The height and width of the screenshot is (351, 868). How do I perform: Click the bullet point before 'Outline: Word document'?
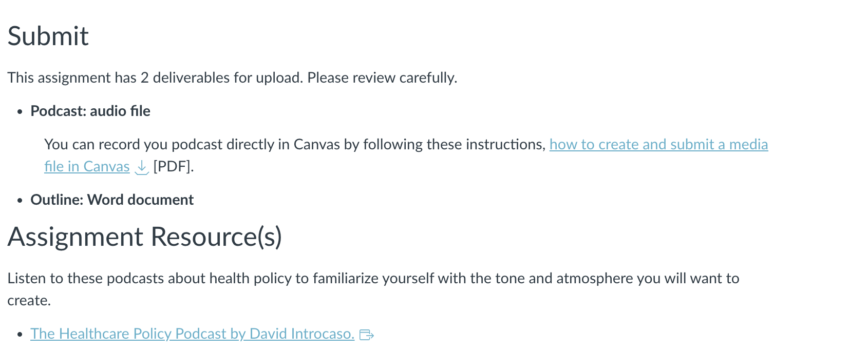point(20,201)
